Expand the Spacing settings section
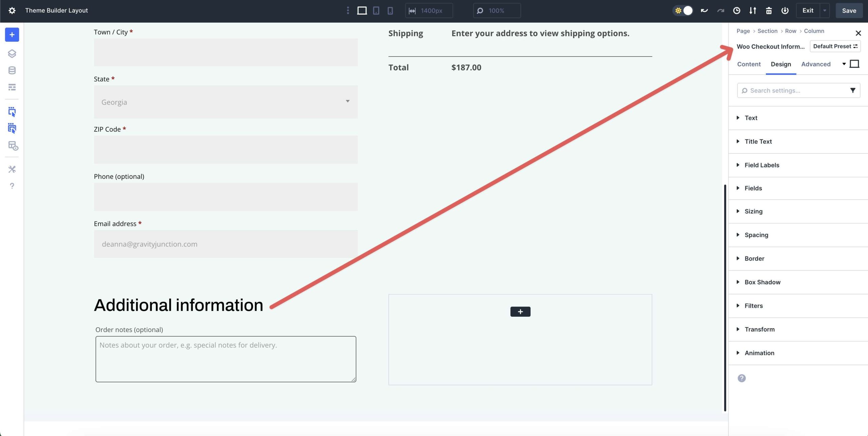This screenshot has width=868, height=436. [x=756, y=235]
